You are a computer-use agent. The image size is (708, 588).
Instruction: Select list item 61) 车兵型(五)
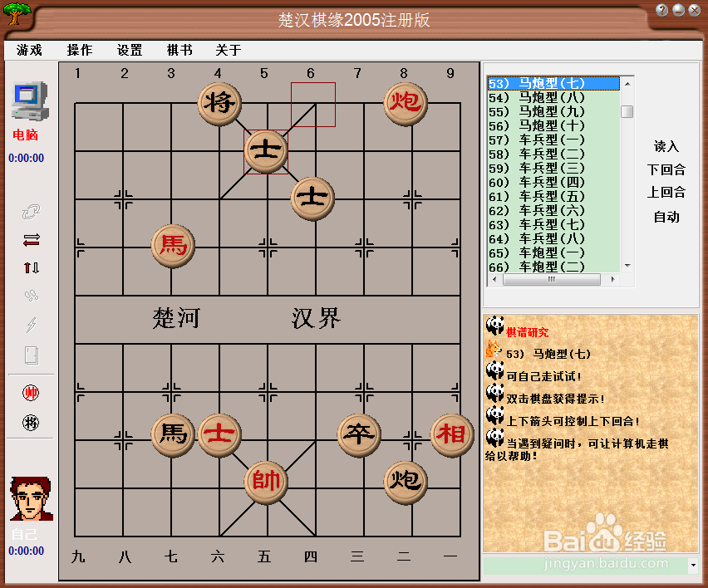553,196
